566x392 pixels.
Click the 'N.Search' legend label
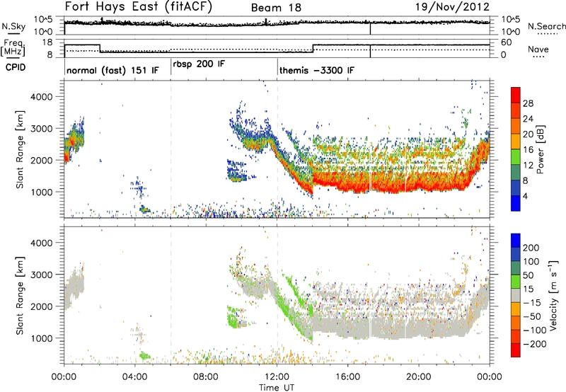(546, 26)
